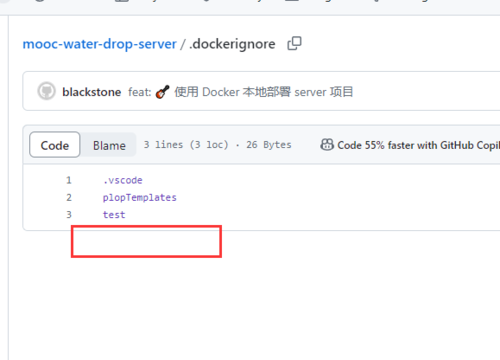The image size is (500, 360).
Task: Copy the .dockerignore file path
Action: point(294,44)
